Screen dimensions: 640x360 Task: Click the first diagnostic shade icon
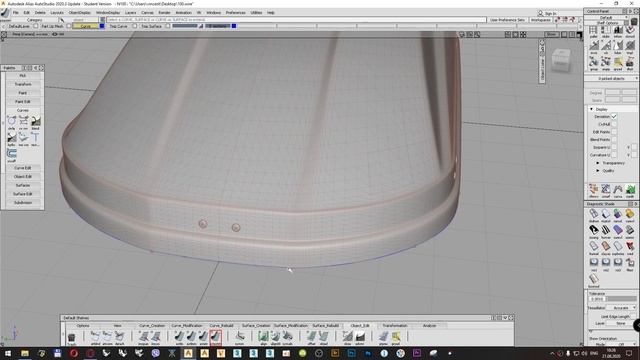pyautogui.click(x=593, y=215)
